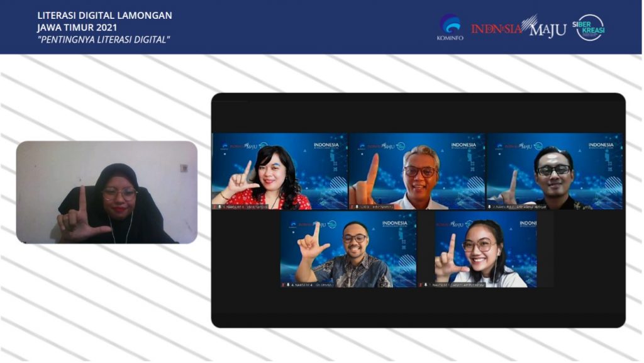This screenshot has height=363, width=644.
Task: Select bottom-right tile of woman with glasses
Action: click(486, 249)
